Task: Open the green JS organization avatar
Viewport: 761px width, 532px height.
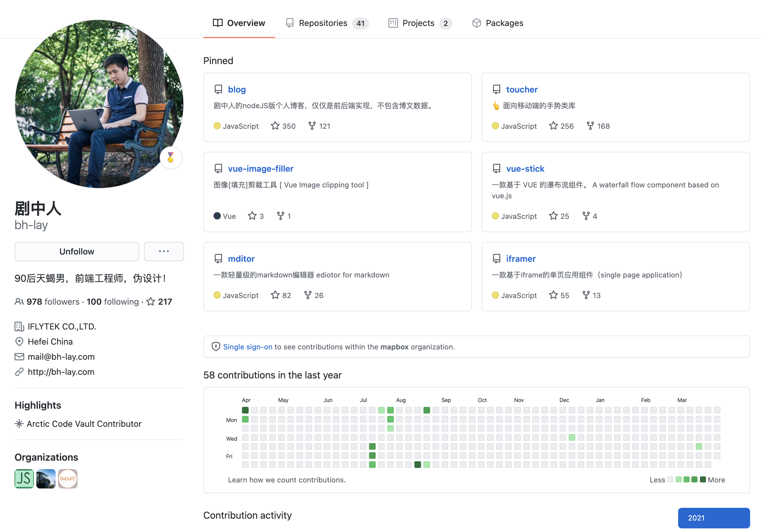Action: coord(24,479)
